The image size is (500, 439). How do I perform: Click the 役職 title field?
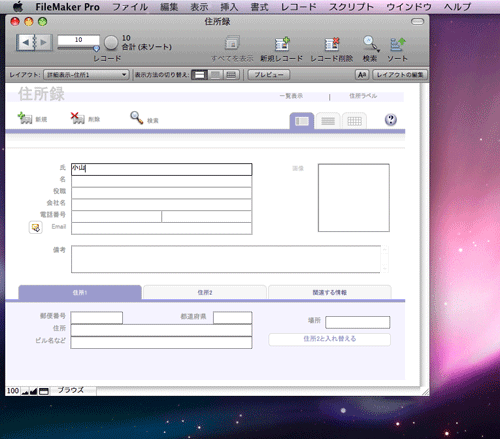tap(161, 193)
